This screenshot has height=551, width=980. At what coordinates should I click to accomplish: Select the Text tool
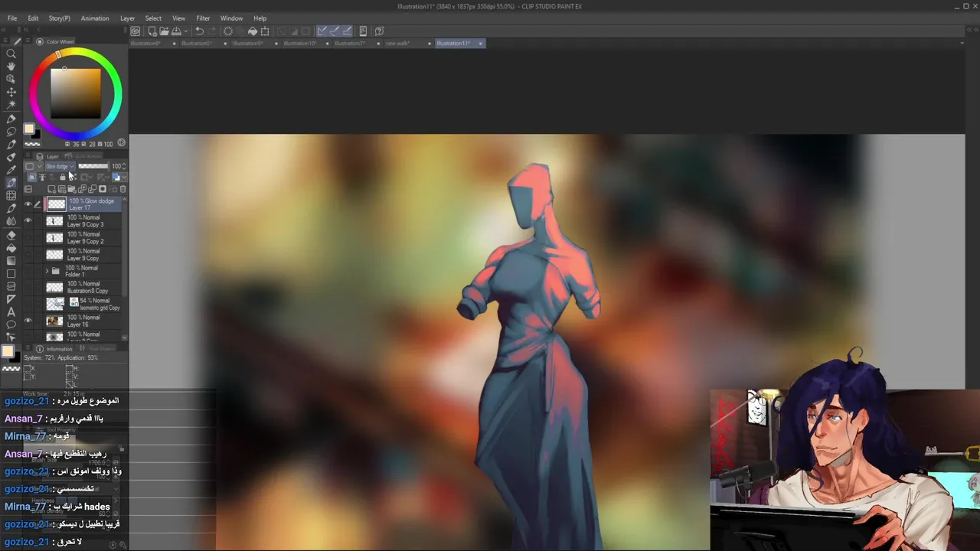pos(11,311)
